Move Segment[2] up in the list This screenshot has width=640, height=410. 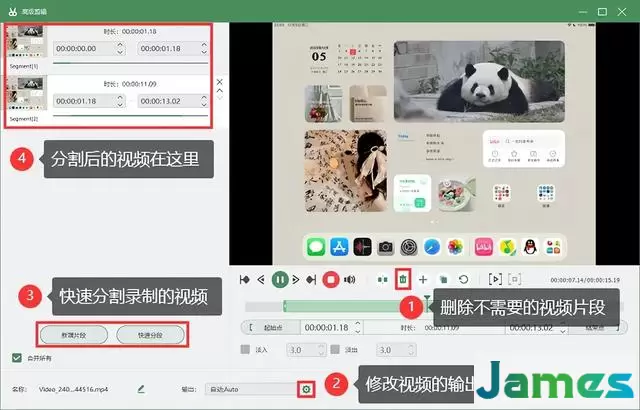tap(220, 90)
